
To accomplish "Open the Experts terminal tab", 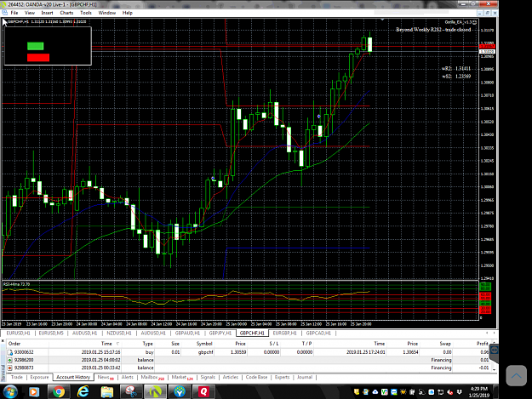I will pyautogui.click(x=282, y=377).
